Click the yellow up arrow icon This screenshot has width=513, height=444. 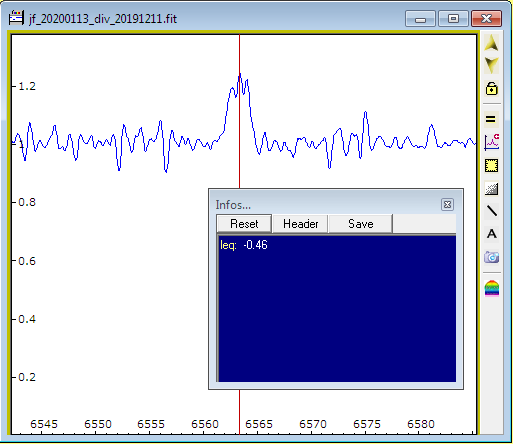491,43
